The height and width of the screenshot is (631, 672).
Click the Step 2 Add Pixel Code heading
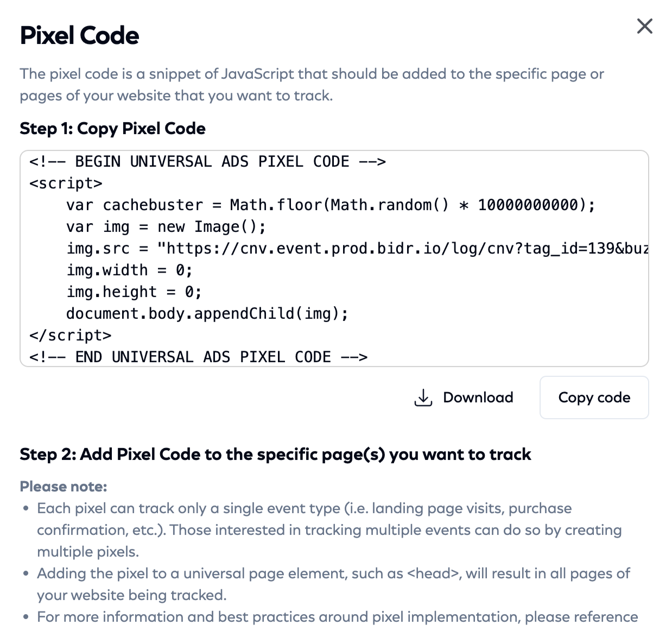[275, 455]
